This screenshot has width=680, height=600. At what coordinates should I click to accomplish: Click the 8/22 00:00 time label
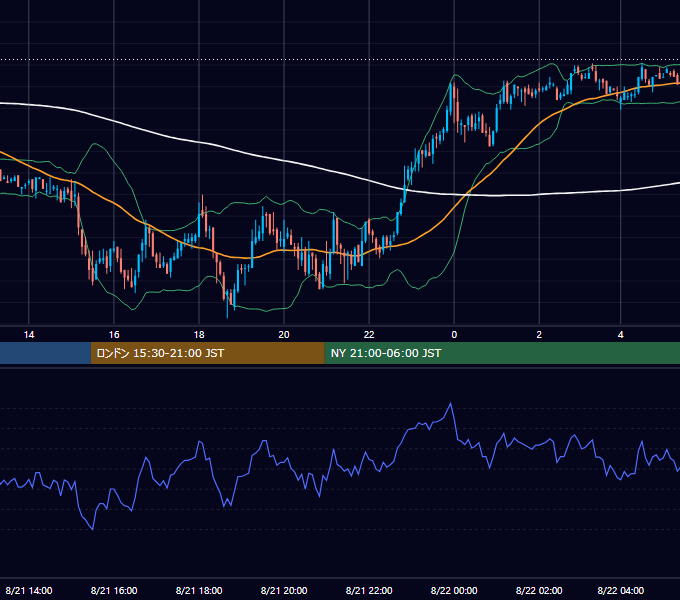pos(454,590)
